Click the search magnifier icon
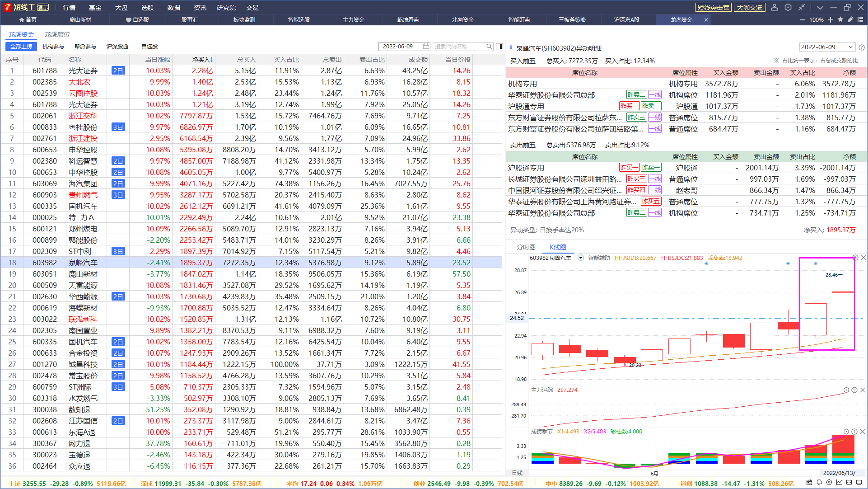Image resolution: width=868 pixels, height=489 pixels. tap(489, 46)
